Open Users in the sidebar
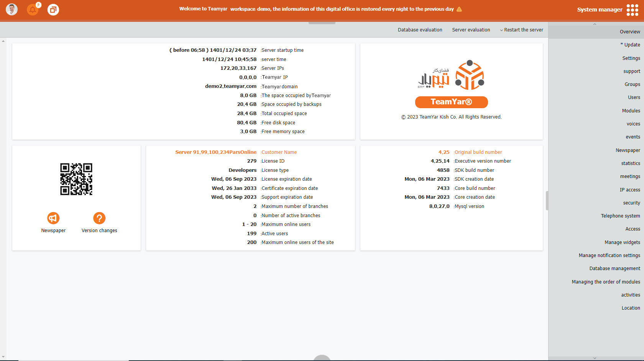The height and width of the screenshot is (361, 644). 634,97
